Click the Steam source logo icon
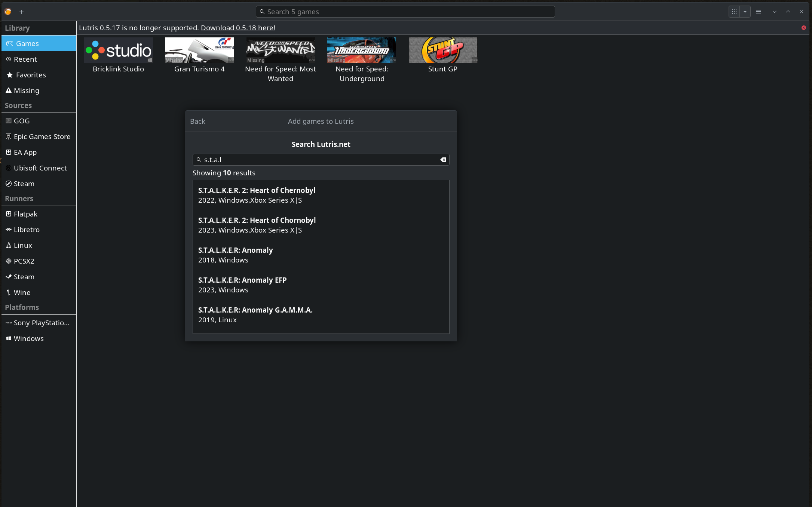 9,184
